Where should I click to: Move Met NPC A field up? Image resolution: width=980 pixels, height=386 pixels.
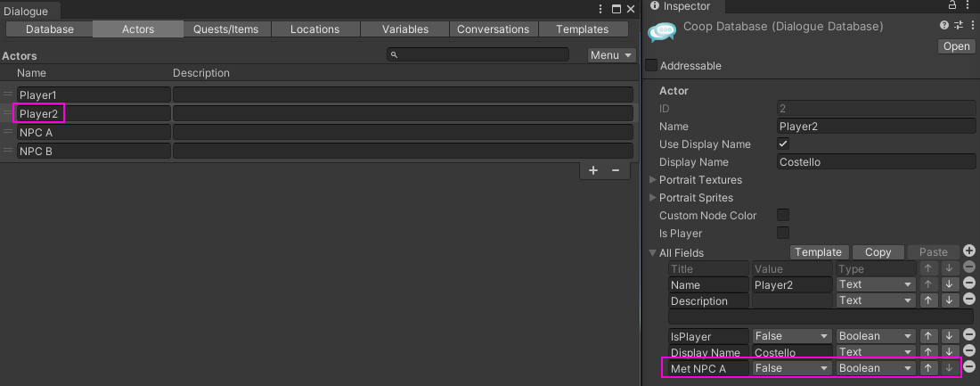coord(928,368)
